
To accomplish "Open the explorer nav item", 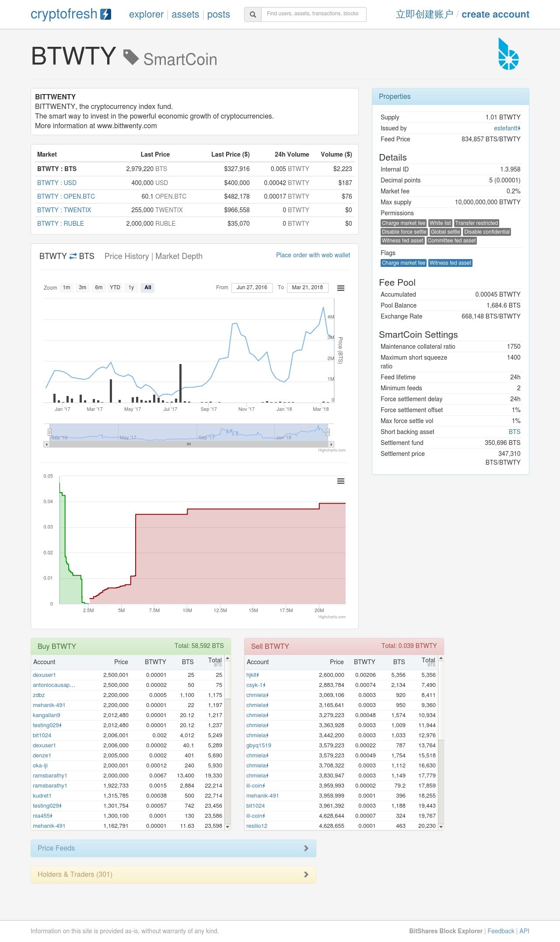I will pyautogui.click(x=146, y=14).
